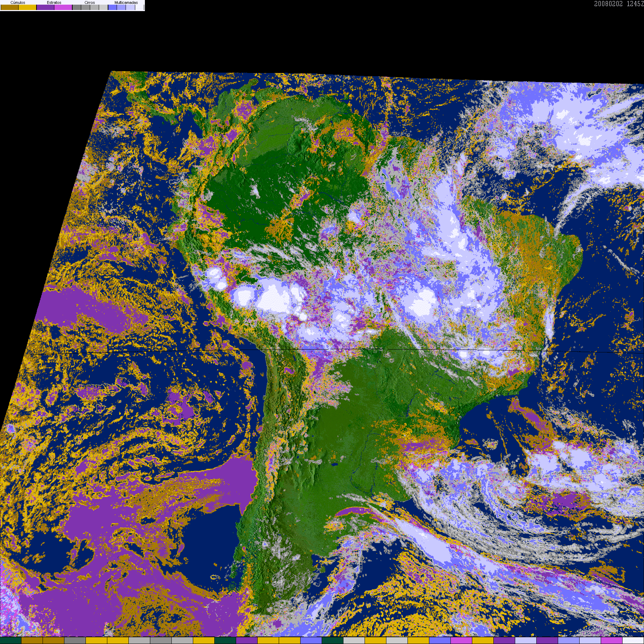Click the Multicamadas legend label
This screenshot has height=644, width=644.
click(x=126, y=3)
